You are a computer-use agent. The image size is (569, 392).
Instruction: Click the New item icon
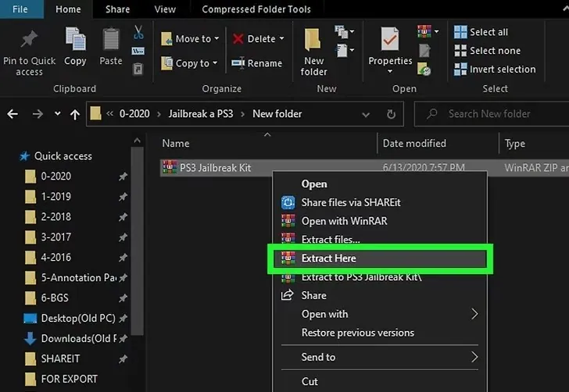click(x=341, y=32)
